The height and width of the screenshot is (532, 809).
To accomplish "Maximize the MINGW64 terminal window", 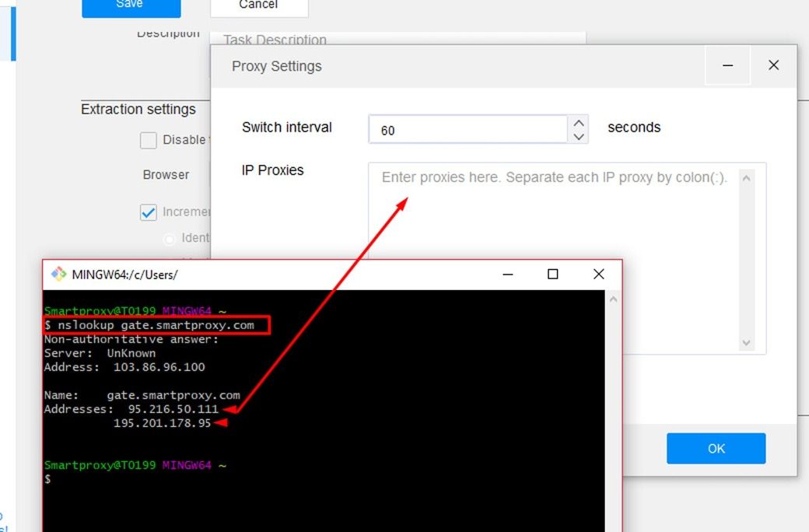I will tap(552, 274).
